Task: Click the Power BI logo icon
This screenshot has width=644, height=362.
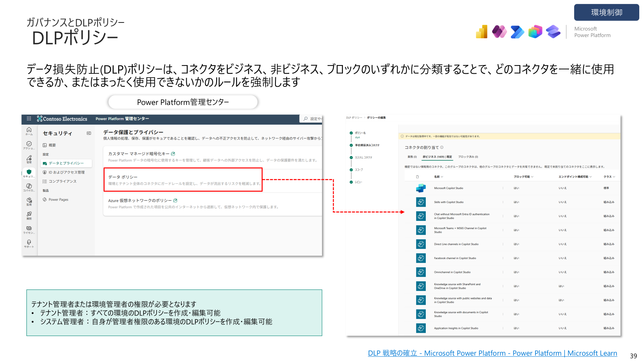Action: [x=482, y=32]
